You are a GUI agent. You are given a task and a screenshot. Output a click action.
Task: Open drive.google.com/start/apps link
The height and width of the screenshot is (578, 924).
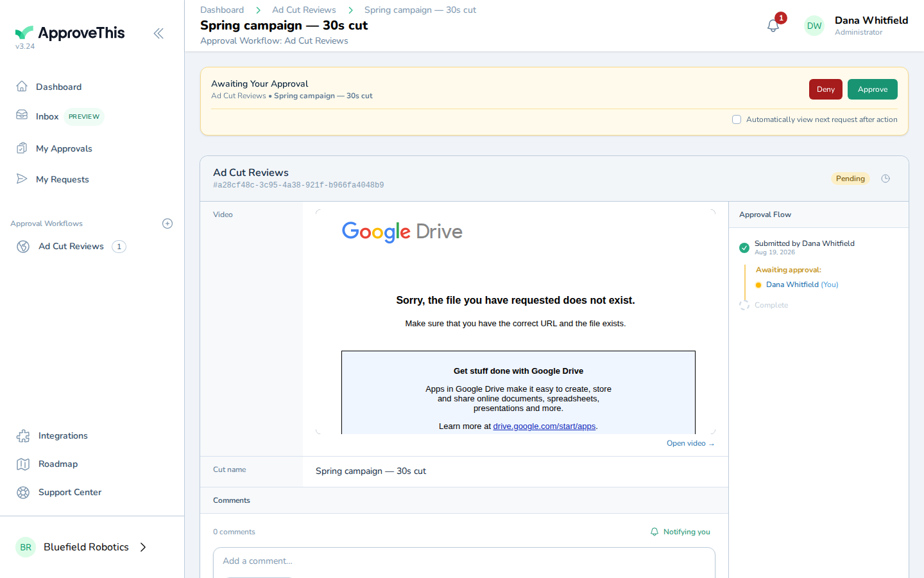coord(544,426)
